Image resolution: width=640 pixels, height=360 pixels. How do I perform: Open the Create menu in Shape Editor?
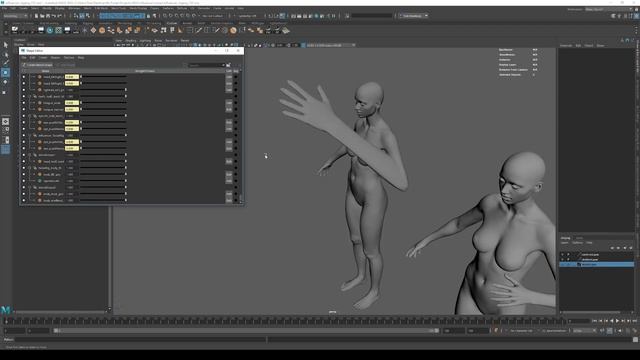point(43,58)
